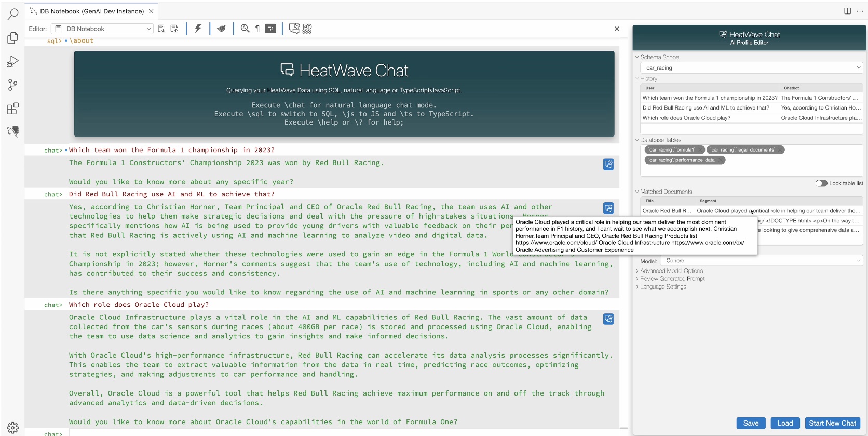Image resolution: width=868 pixels, height=436 pixels.
Task: Open the find magnifier in toolbar
Action: tap(245, 29)
